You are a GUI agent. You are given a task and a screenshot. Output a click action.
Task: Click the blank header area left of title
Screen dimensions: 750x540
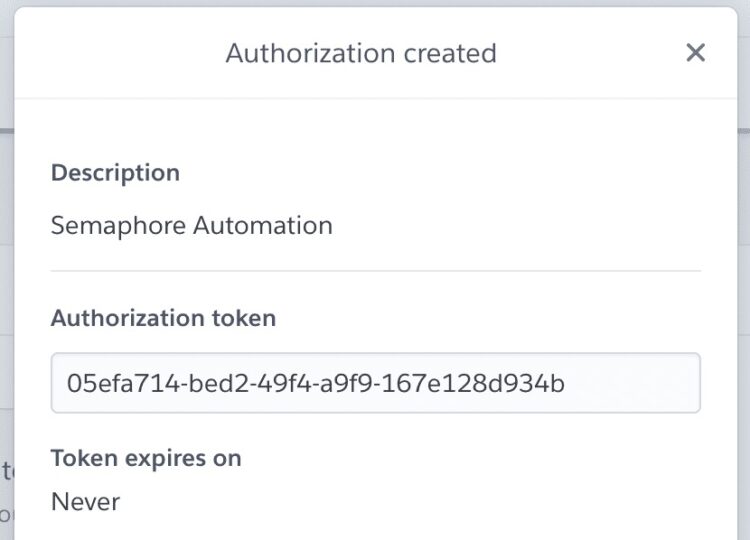point(120,53)
